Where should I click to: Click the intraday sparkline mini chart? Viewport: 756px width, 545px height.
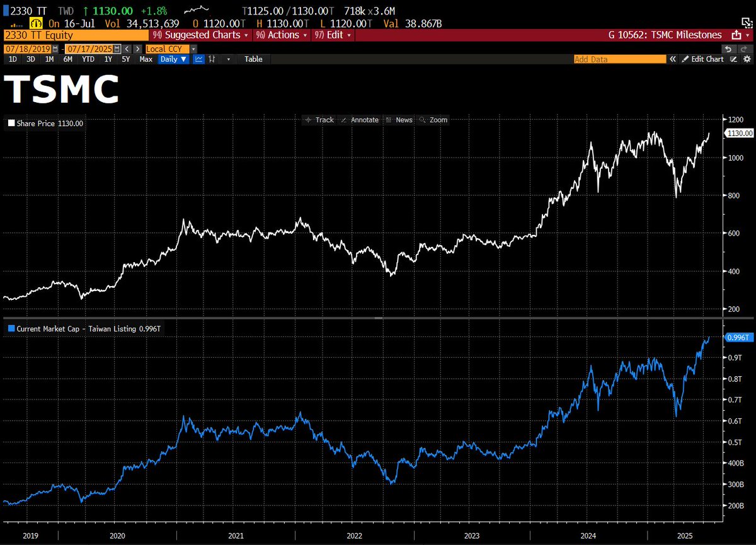[x=196, y=10]
